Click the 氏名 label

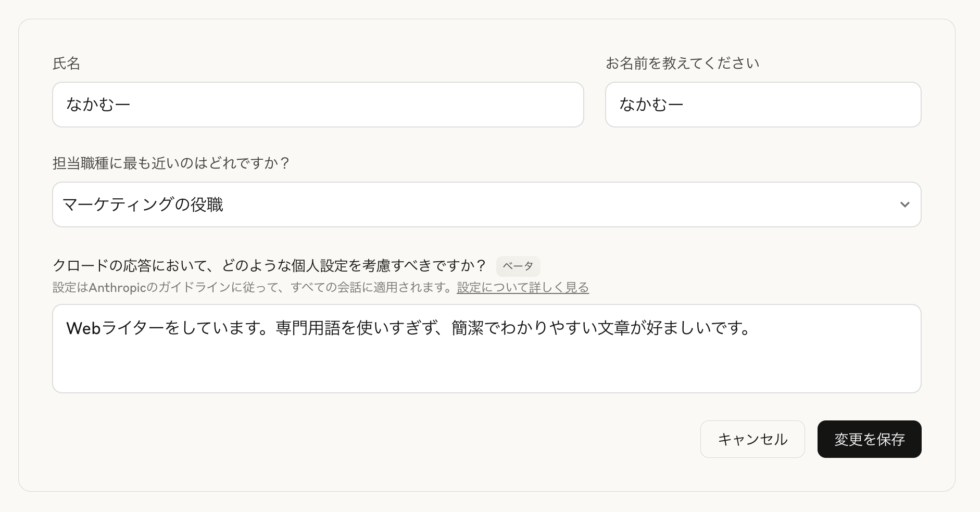pyautogui.click(x=66, y=63)
